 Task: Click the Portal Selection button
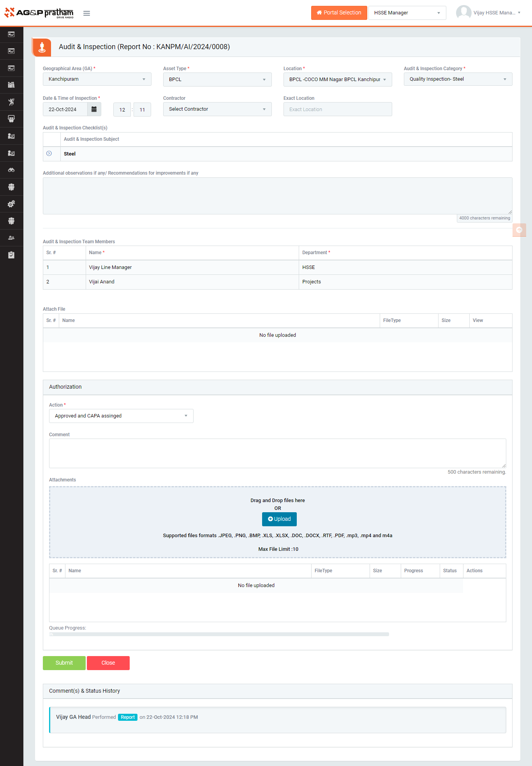[339, 13]
